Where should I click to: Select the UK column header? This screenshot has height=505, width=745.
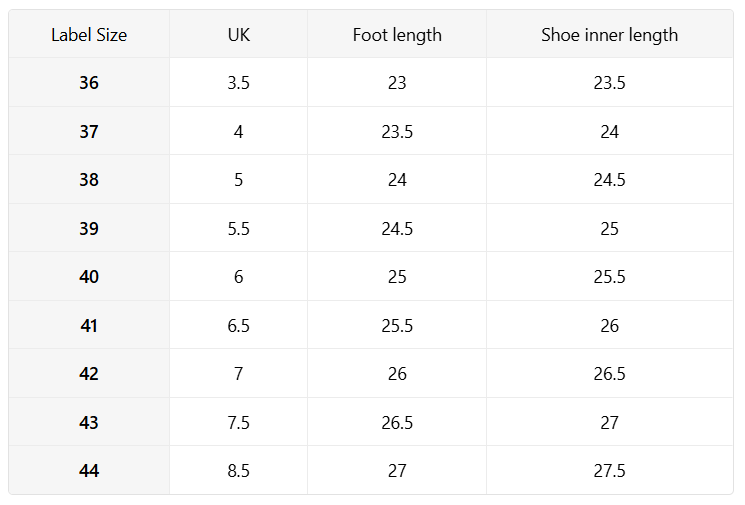point(238,35)
